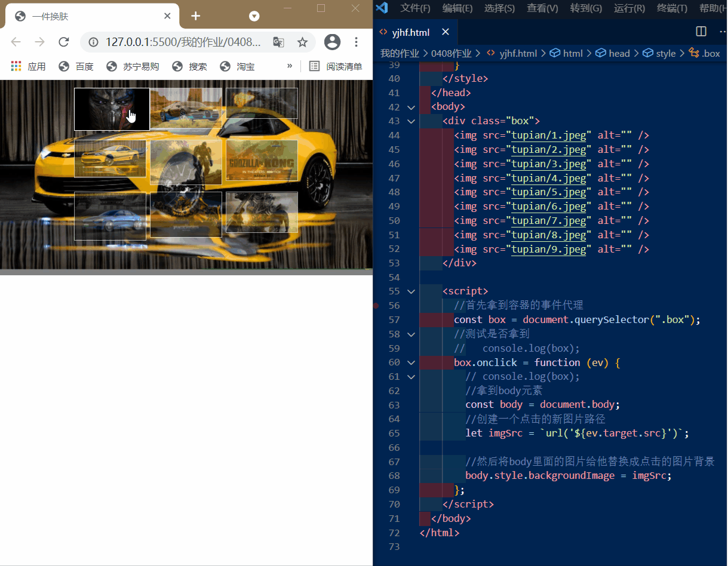Click the tupian/9.jpeg path on line 52
Viewport: 728px width, 566px height.
pos(549,249)
